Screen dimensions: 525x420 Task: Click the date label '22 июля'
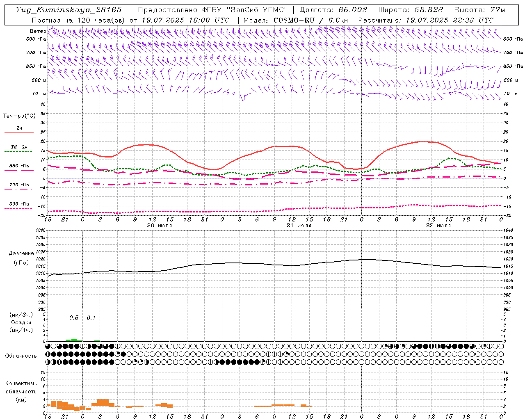point(438,226)
